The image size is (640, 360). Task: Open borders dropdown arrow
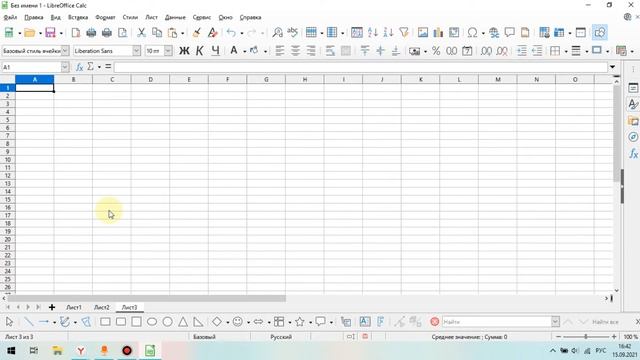pos(566,51)
